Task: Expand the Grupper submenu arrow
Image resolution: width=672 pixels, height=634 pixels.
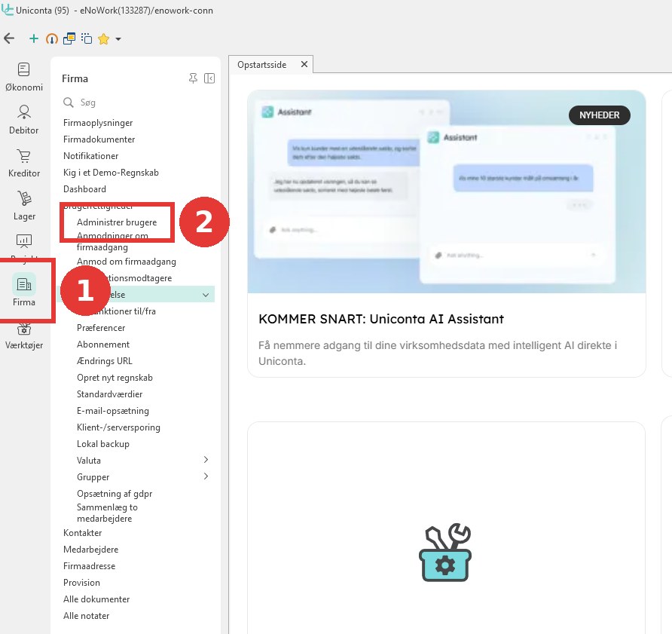Action: [x=206, y=476]
